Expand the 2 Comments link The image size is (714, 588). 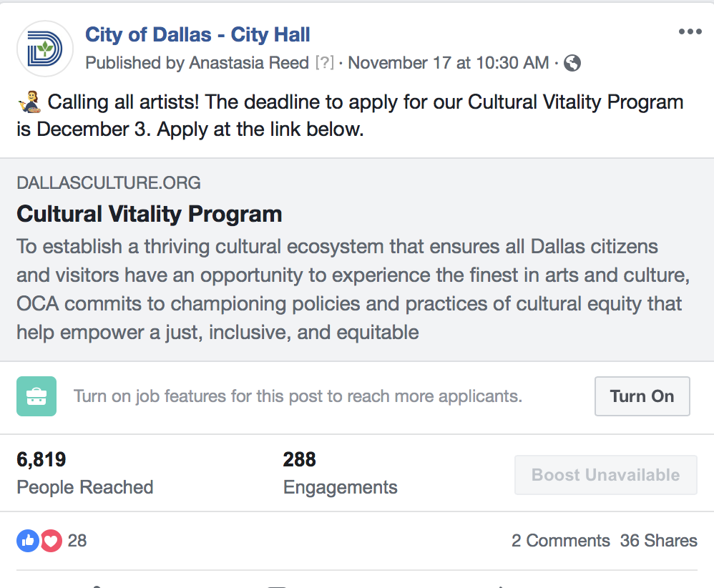pyautogui.click(x=560, y=541)
